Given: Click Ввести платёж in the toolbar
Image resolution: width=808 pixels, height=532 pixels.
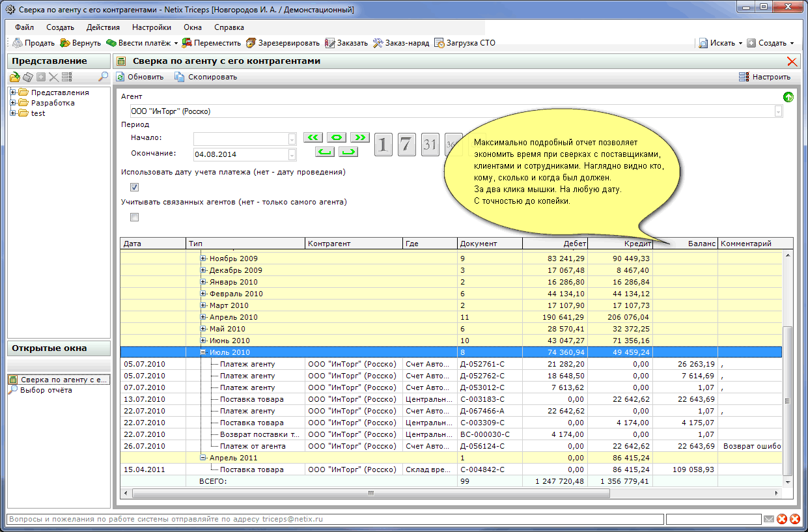Looking at the screenshot, I should (137, 43).
